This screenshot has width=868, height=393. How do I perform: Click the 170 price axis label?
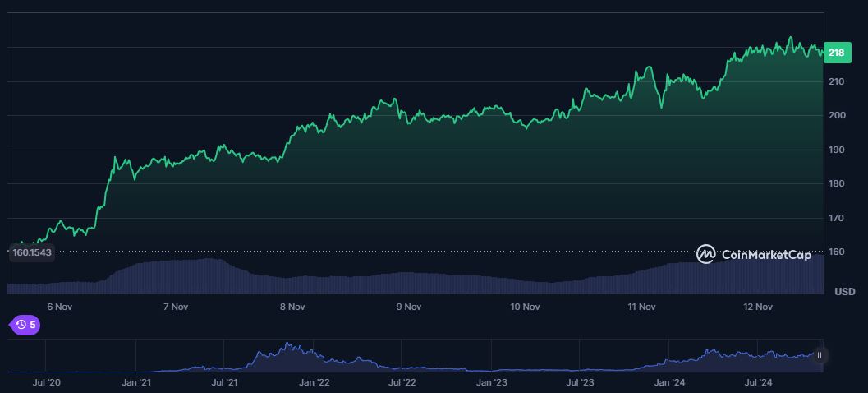(x=836, y=218)
